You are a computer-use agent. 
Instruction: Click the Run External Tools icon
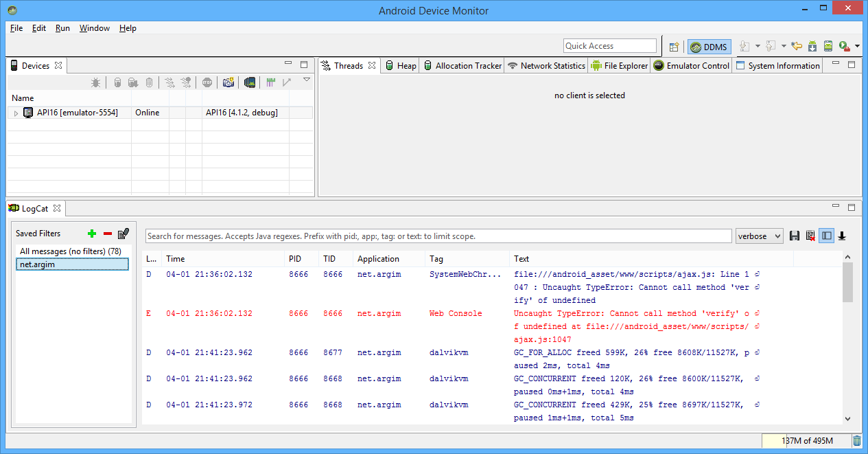(x=845, y=46)
